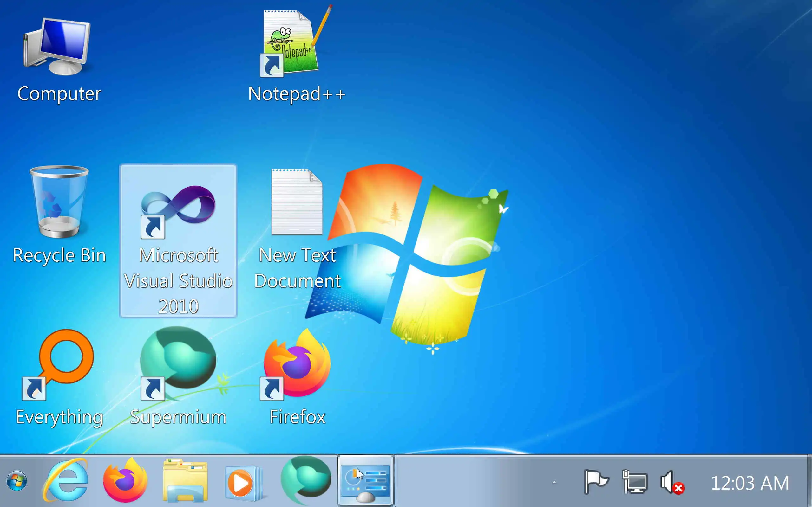Launch Supermium from the taskbar
812x507 pixels.
coord(305,481)
